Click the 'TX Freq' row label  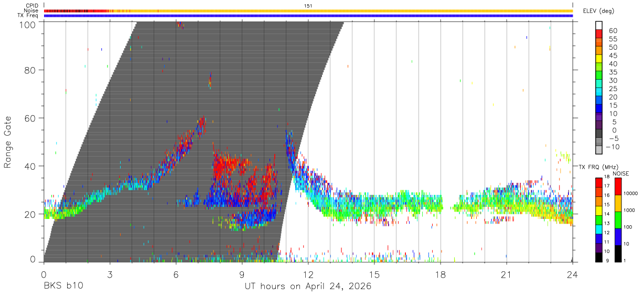pyautogui.click(x=28, y=15)
